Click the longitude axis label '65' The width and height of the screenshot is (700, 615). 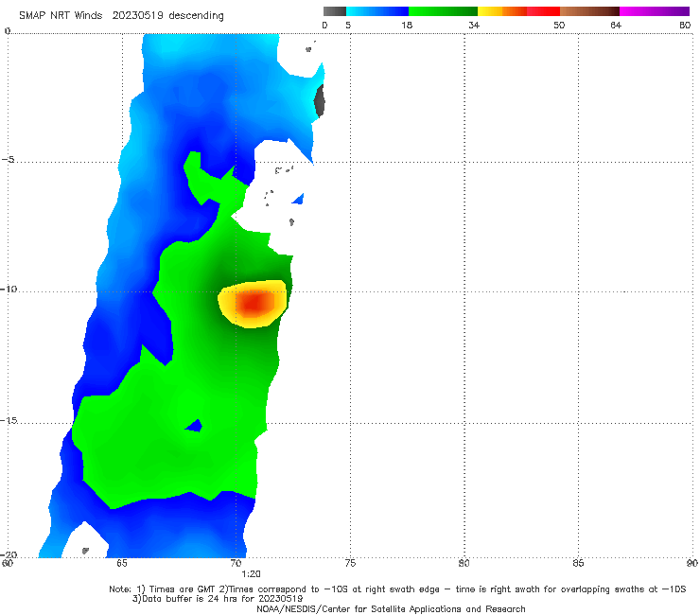coord(122,563)
